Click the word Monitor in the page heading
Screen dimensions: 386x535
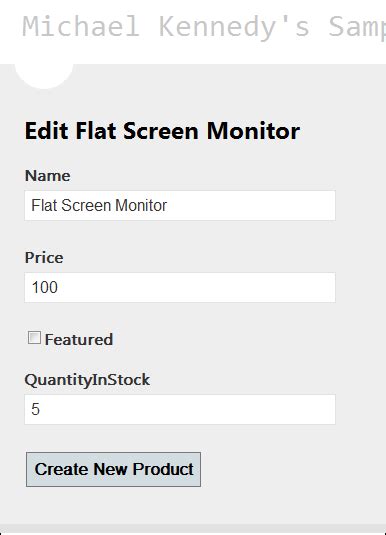tap(254, 131)
